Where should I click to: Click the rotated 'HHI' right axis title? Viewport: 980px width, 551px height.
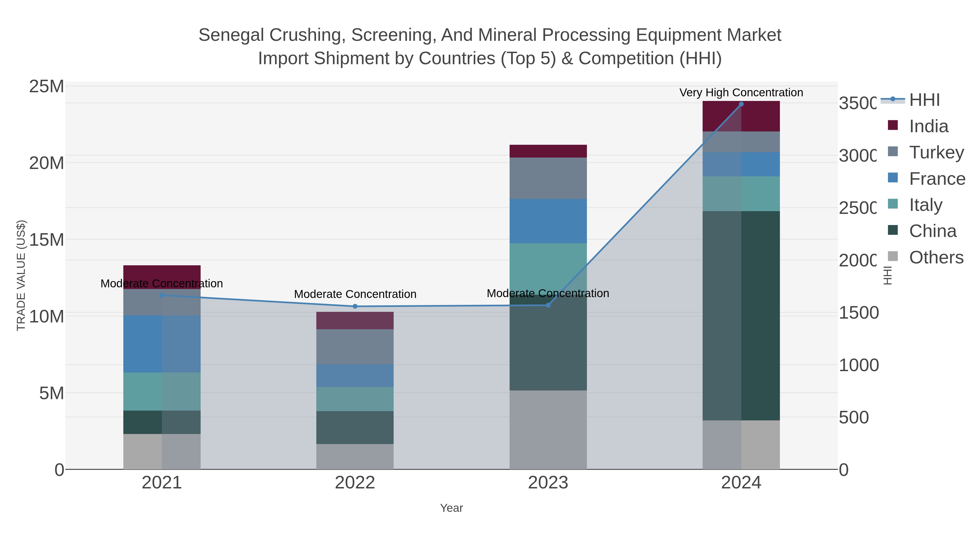click(x=887, y=275)
